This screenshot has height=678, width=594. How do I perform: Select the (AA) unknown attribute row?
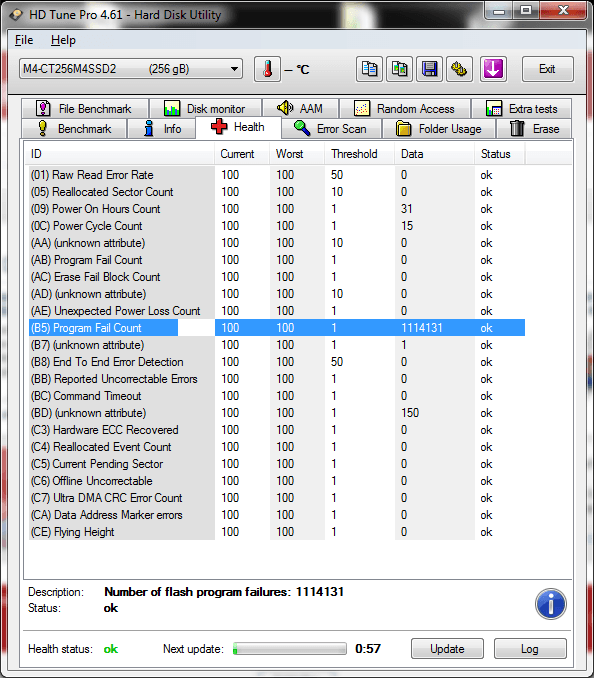click(277, 243)
